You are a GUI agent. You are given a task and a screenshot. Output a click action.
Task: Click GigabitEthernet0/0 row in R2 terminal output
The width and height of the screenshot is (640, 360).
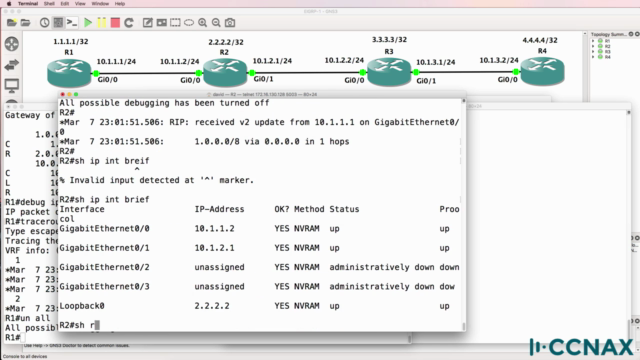pyautogui.click(x=259, y=229)
